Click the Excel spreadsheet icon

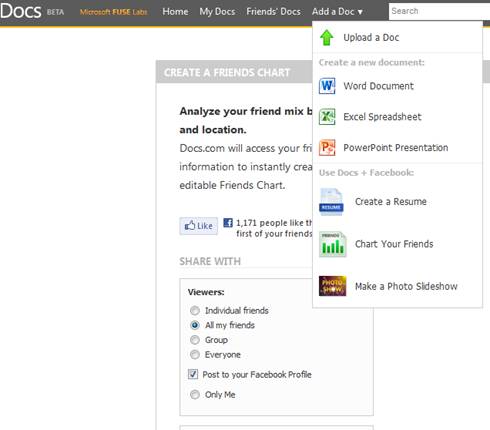tap(327, 117)
